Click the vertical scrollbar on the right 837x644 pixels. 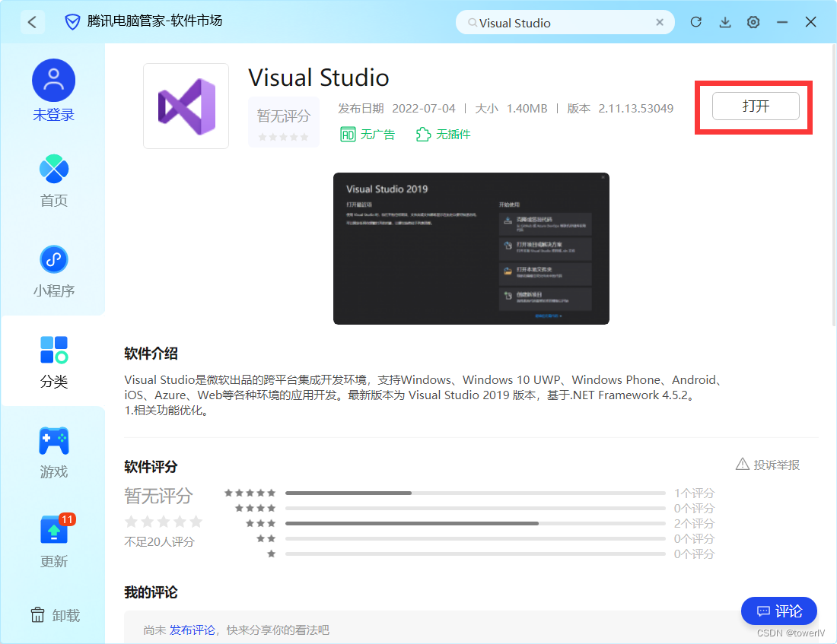(x=834, y=184)
